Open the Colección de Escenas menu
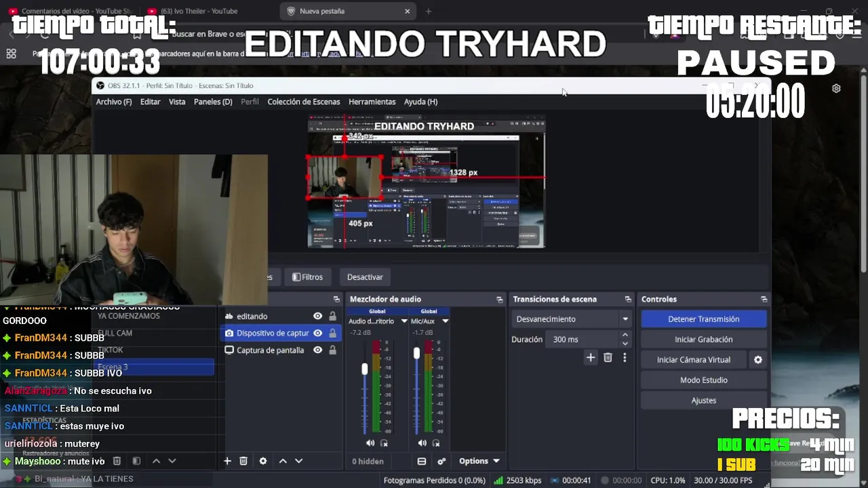 (304, 102)
